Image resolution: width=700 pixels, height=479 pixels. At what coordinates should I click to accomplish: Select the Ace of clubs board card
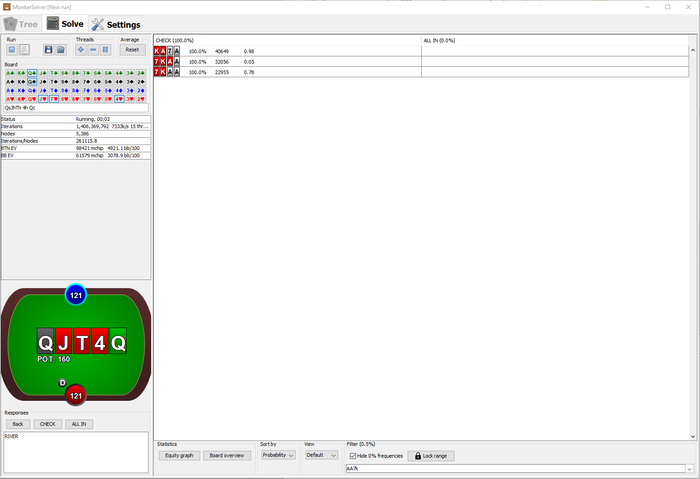pyautogui.click(x=10, y=73)
